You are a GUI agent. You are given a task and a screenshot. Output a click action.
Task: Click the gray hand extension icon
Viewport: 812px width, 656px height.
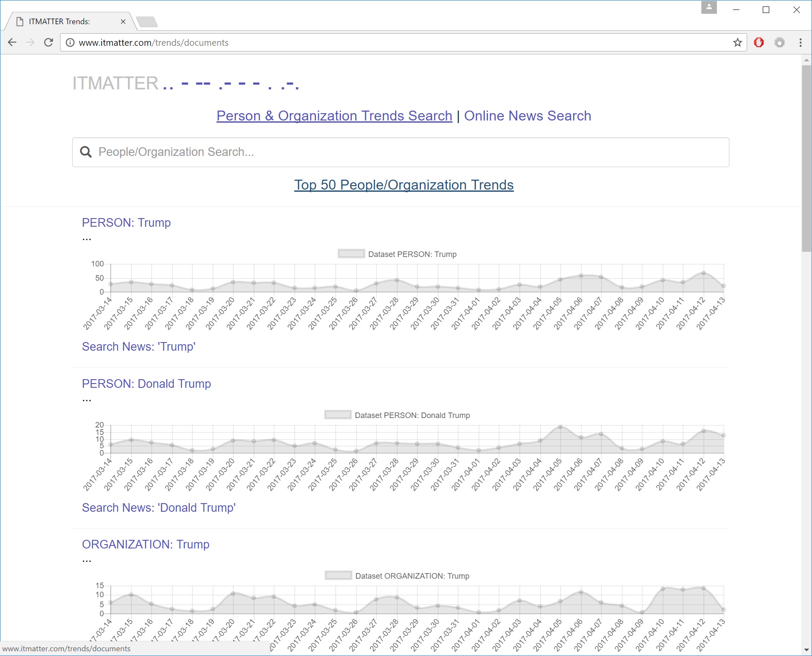(780, 42)
